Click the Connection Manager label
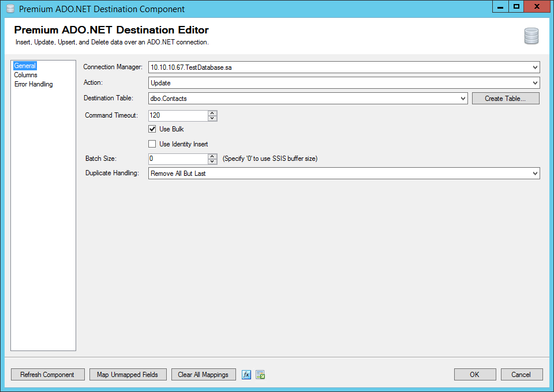This screenshot has width=554, height=392. point(113,67)
